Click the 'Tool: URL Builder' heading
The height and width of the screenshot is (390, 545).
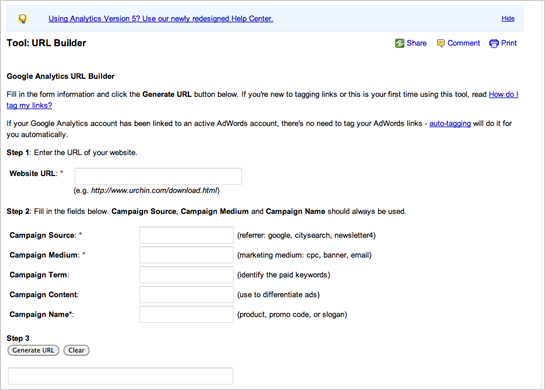pyautogui.click(x=46, y=43)
